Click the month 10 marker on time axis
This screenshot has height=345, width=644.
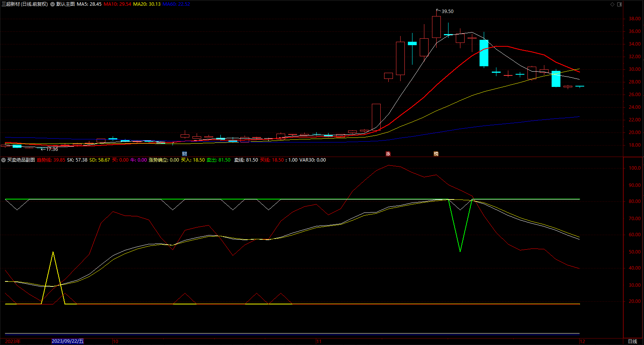[x=116, y=341]
